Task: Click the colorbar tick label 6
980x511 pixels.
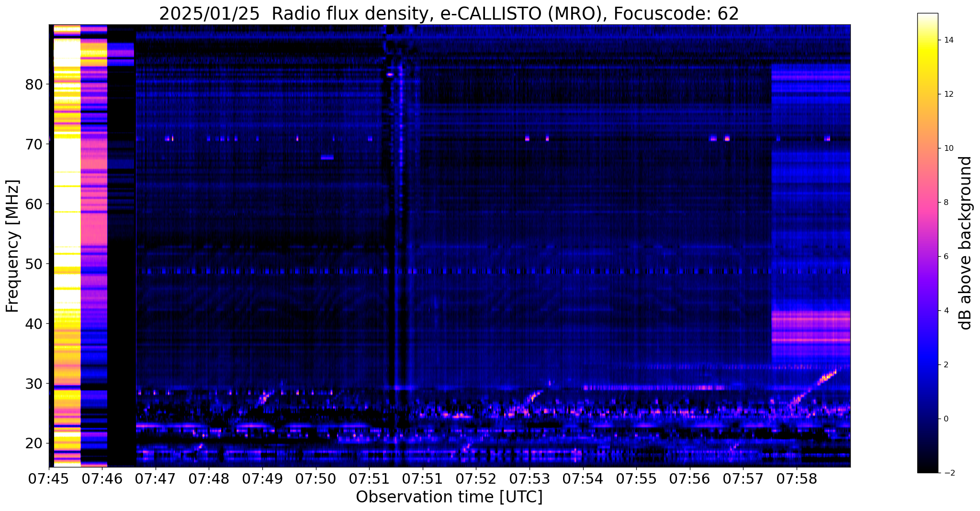Action: [x=946, y=257]
